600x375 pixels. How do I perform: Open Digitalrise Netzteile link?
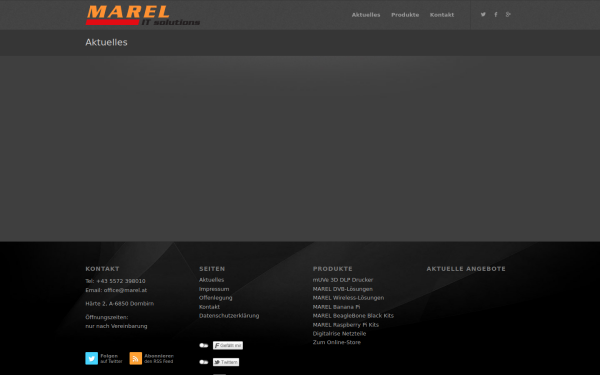point(339,334)
